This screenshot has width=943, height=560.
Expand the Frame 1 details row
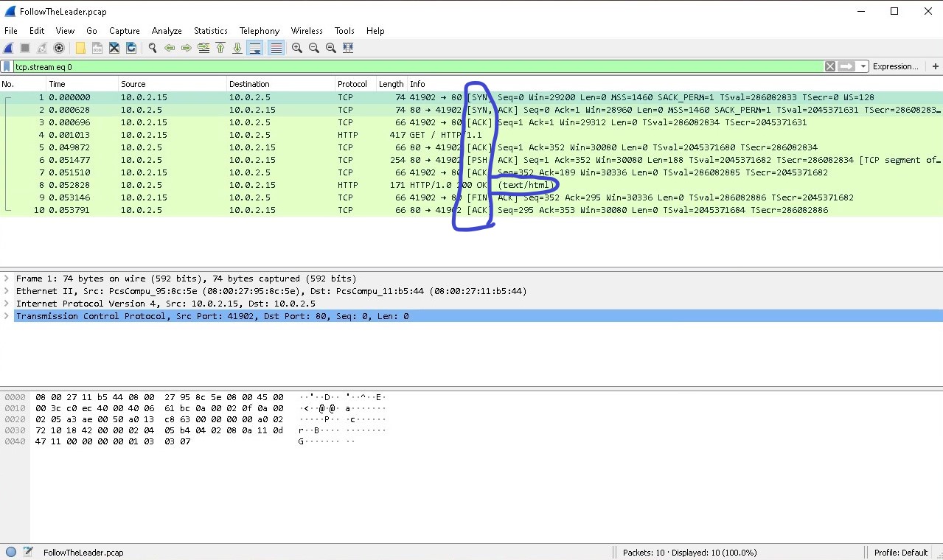pos(7,279)
